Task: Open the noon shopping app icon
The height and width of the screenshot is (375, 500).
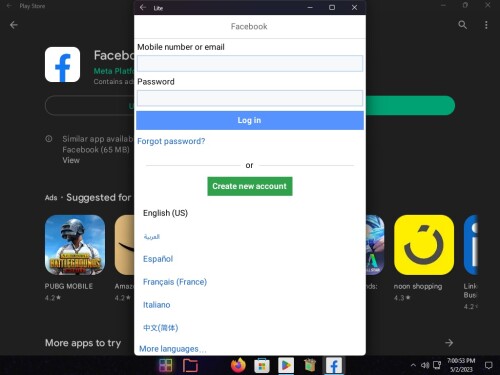Action: click(x=424, y=245)
